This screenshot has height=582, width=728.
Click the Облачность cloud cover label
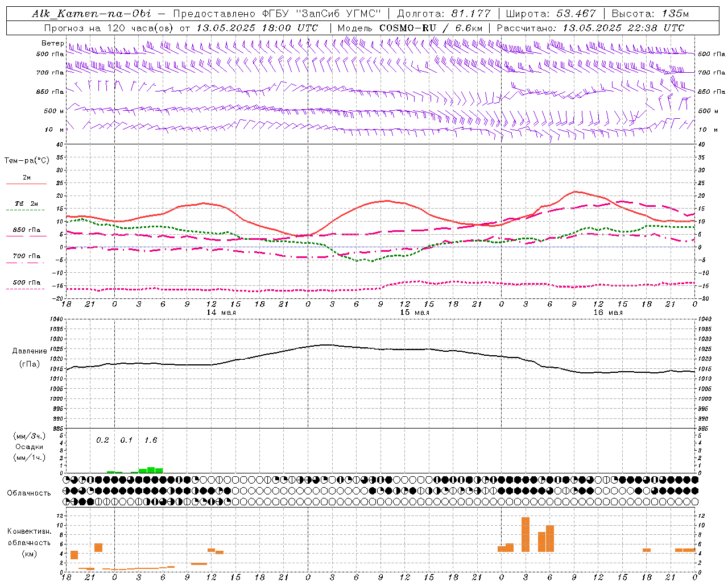point(29,493)
